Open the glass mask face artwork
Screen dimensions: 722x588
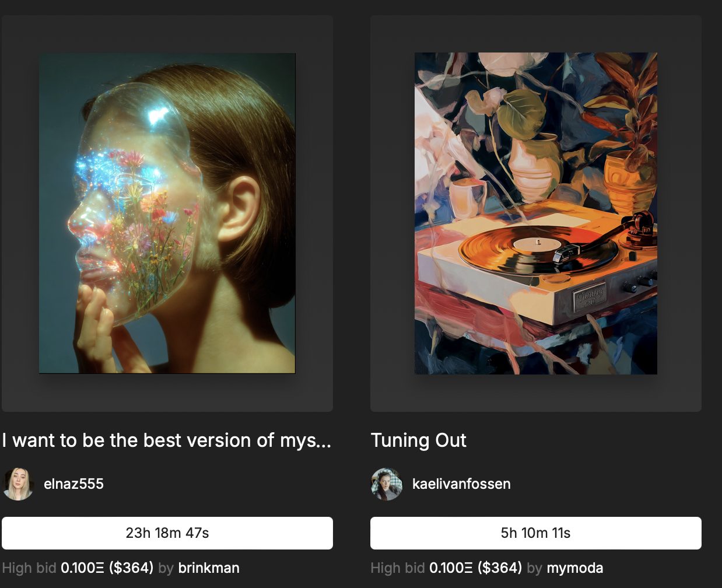pyautogui.click(x=167, y=213)
